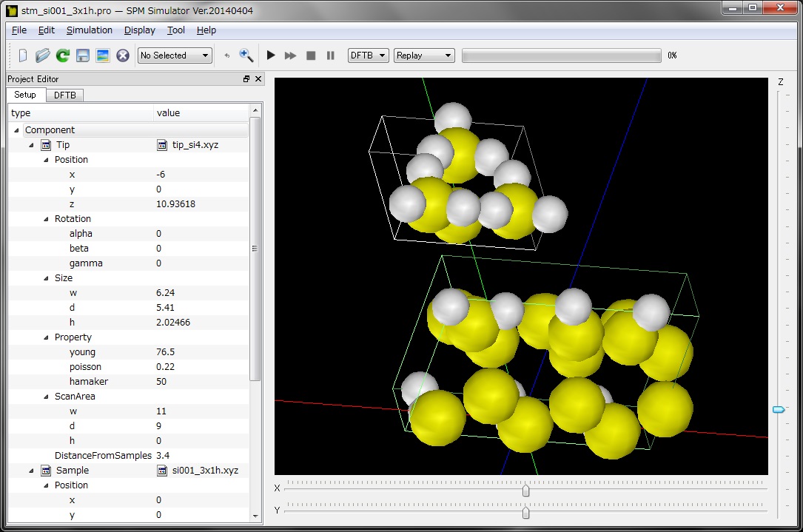This screenshot has height=532, width=803.
Task: Open the DFTB solver dropdown
Action: (369, 55)
